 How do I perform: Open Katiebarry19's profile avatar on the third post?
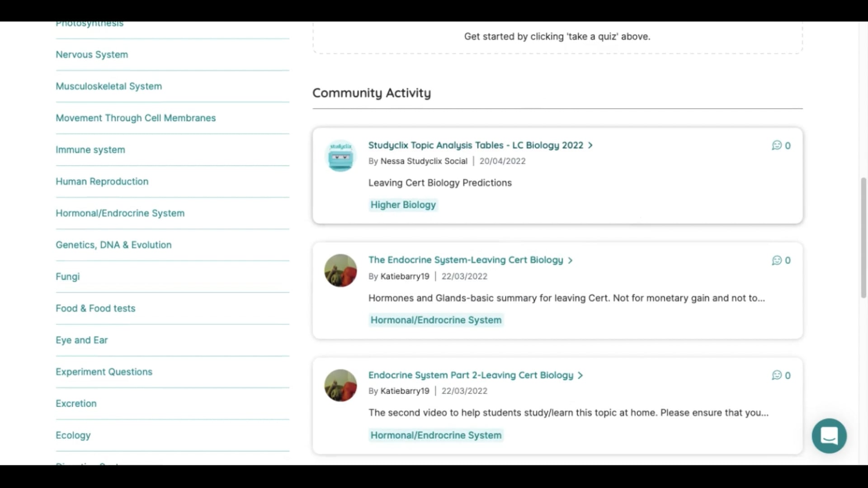(340, 386)
